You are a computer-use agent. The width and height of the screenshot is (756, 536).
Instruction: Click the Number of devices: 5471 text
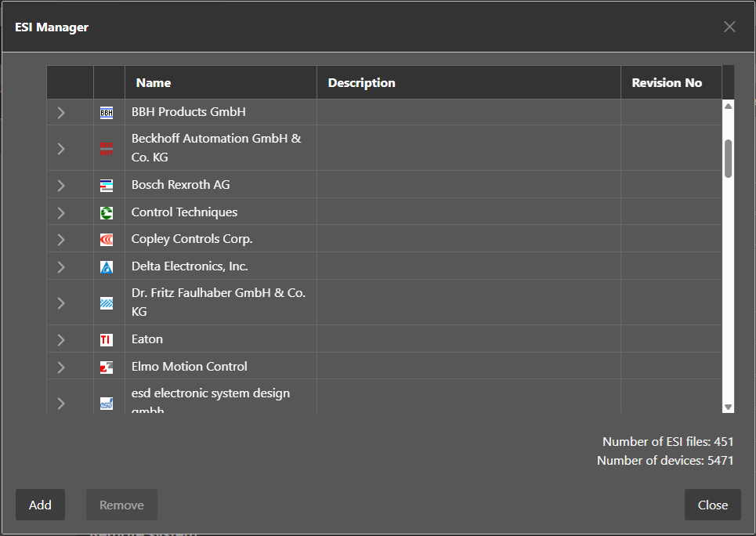tap(665, 460)
